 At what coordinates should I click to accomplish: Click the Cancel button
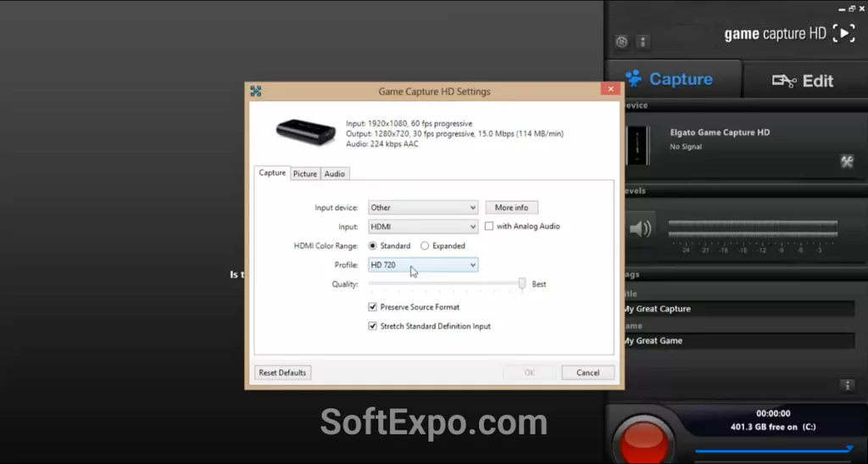tap(588, 372)
